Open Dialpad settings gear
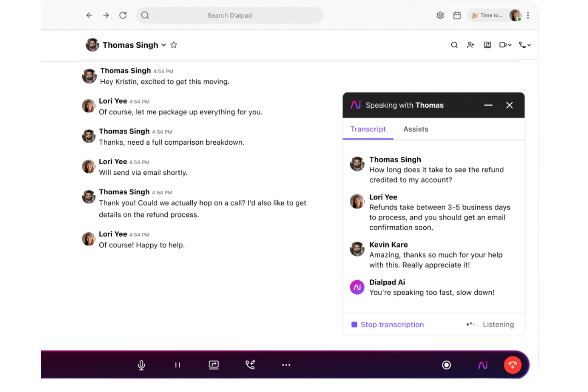This screenshot has height=392, width=588. pyautogui.click(x=440, y=15)
